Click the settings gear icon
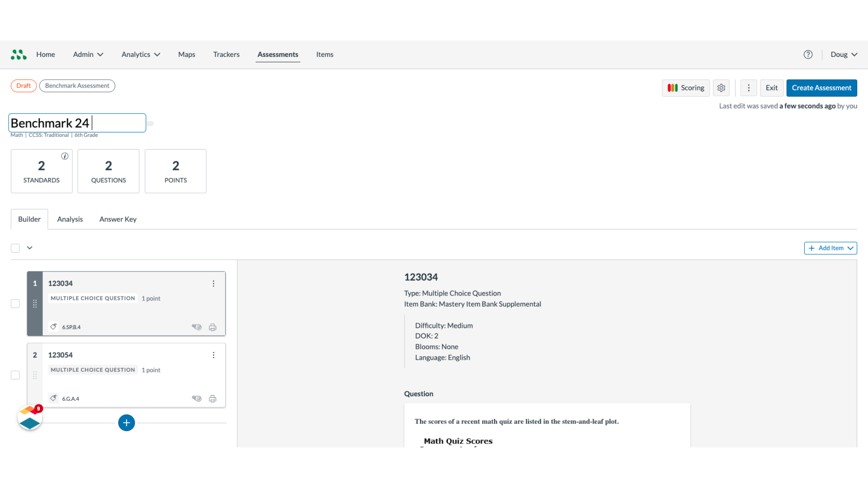This screenshot has width=868, height=488. click(722, 88)
